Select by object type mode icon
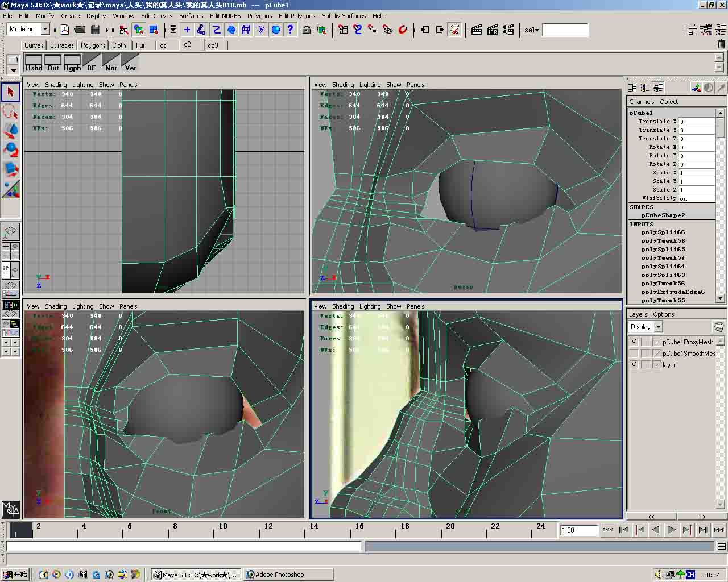Viewport: 728px width, 582px height. click(x=138, y=30)
